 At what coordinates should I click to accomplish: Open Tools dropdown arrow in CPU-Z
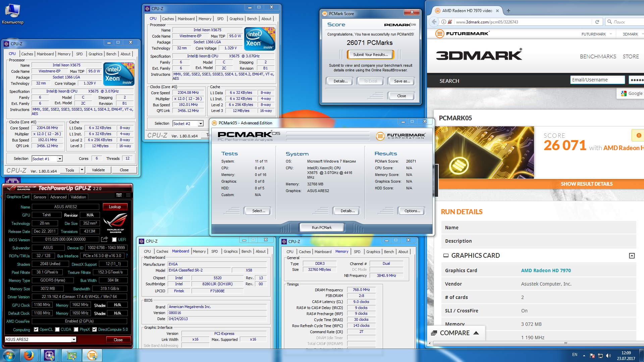(82, 170)
